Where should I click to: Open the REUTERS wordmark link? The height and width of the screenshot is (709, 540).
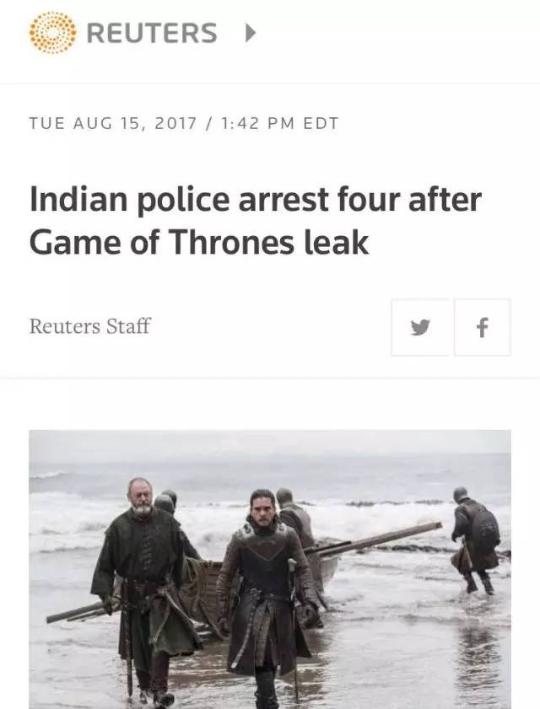click(152, 33)
